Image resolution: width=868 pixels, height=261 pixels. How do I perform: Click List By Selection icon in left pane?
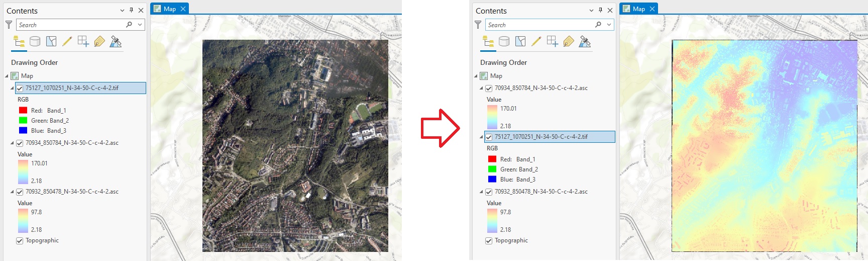(x=51, y=41)
